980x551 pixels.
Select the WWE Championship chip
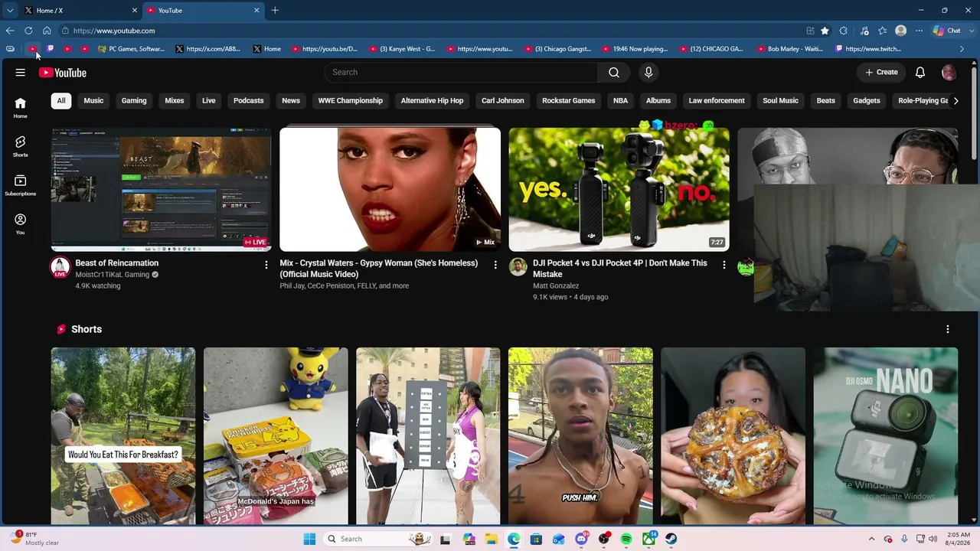coord(351,100)
